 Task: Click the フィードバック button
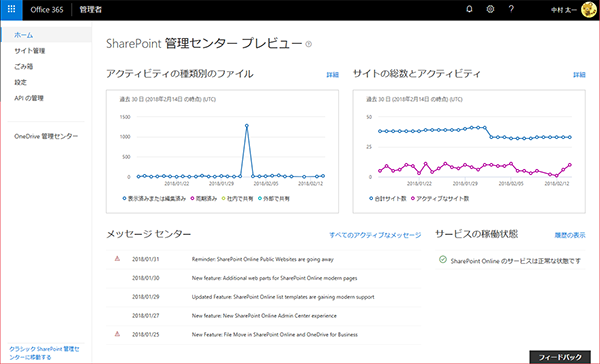pyautogui.click(x=560, y=357)
